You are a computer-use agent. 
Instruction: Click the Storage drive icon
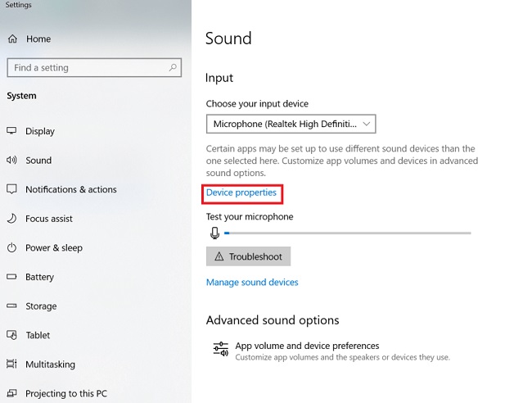pyautogui.click(x=11, y=306)
